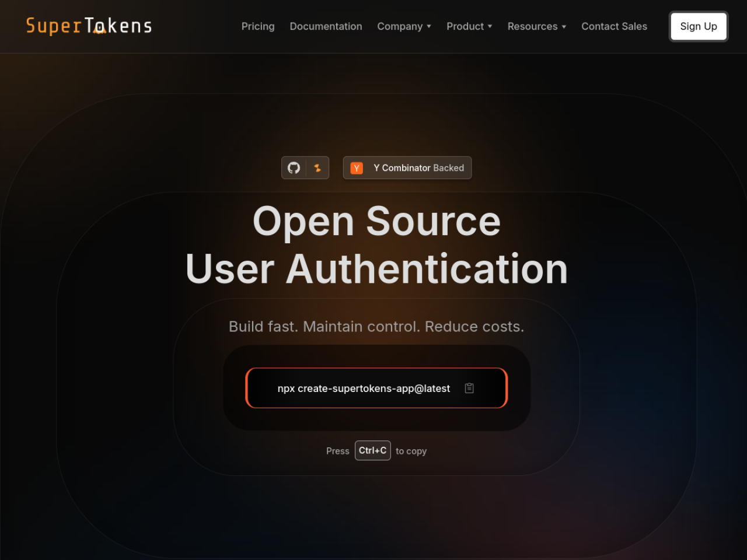Open the GitHub icon link
Viewport: 747px width, 560px height.
294,168
